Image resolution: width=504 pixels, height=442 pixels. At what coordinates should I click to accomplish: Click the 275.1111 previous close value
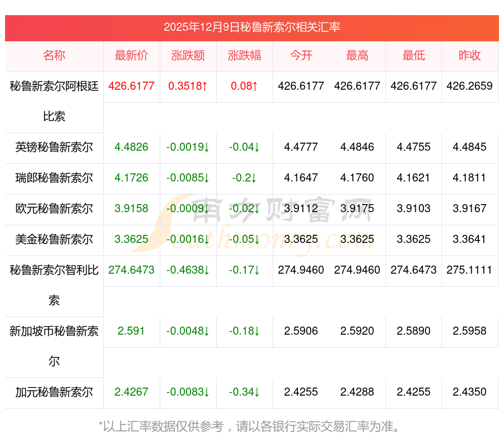tap(470, 270)
